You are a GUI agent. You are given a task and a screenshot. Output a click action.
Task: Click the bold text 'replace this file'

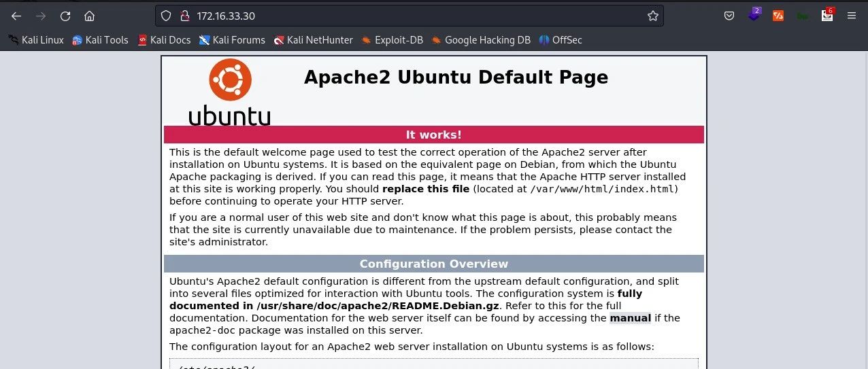click(426, 189)
